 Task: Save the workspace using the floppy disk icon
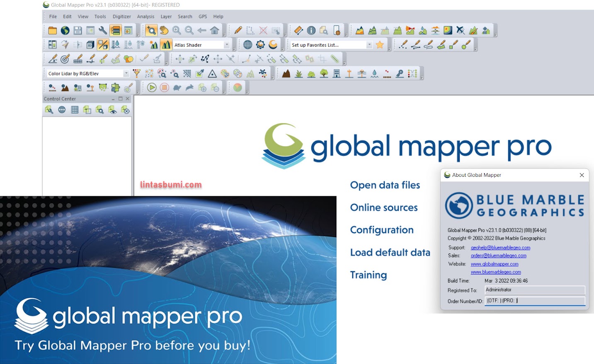pos(78,30)
